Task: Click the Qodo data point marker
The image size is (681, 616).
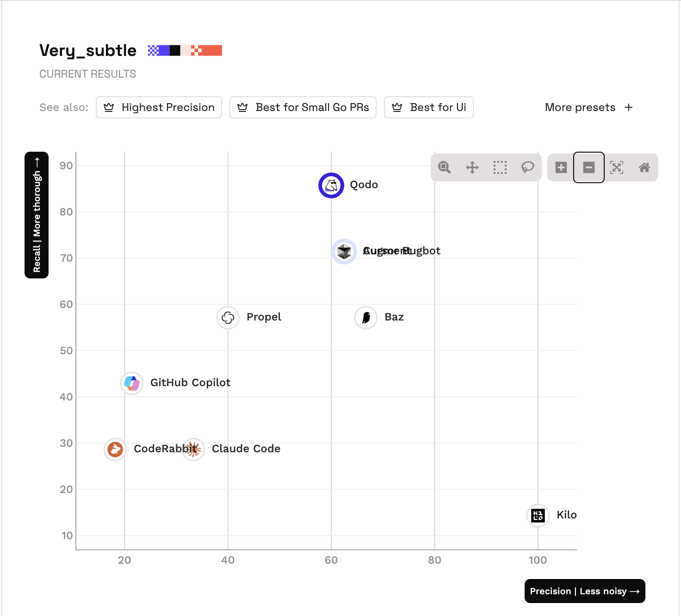Action: click(x=331, y=185)
